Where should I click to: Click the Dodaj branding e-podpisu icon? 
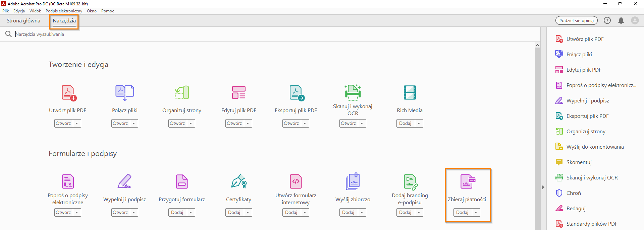coord(411,182)
